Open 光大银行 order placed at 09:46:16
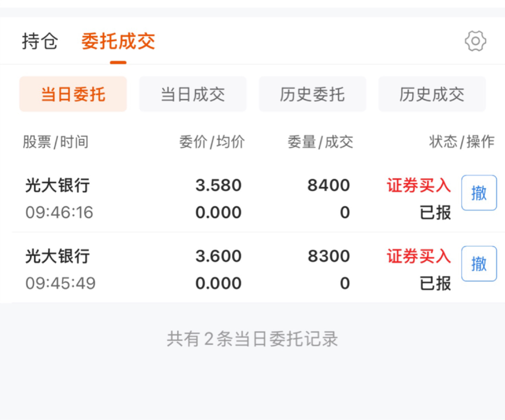This screenshot has width=505, height=420. click(58, 186)
